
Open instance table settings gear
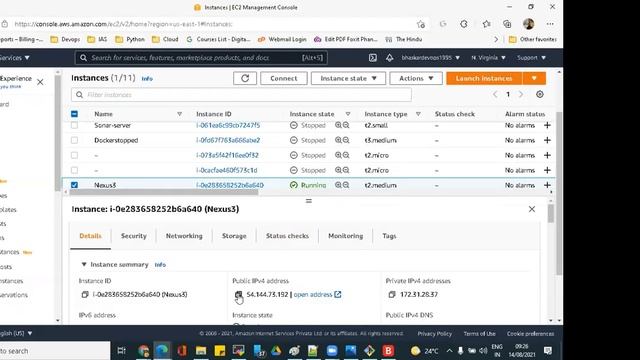pos(540,94)
